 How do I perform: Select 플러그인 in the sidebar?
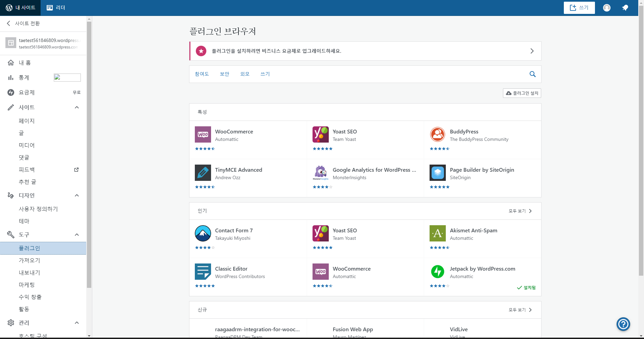[x=43, y=248]
